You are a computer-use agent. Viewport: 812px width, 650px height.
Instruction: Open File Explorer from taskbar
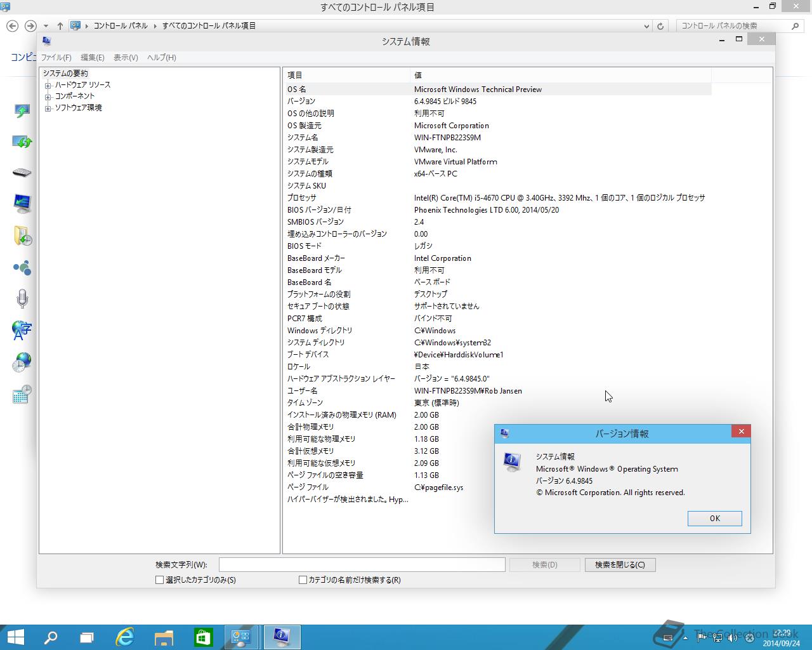click(x=164, y=637)
